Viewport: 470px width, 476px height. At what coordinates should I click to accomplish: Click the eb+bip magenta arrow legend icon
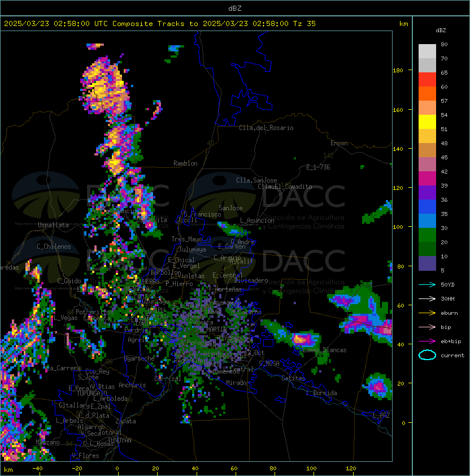(427, 341)
